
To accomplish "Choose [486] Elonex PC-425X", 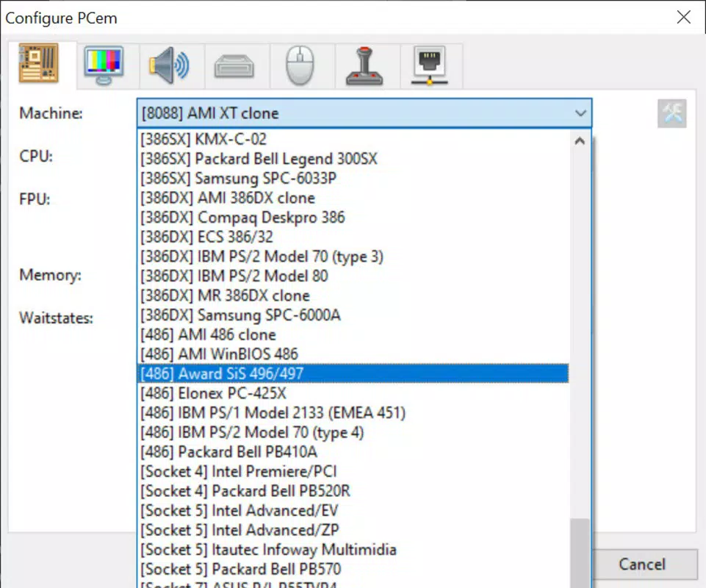I will [353, 393].
